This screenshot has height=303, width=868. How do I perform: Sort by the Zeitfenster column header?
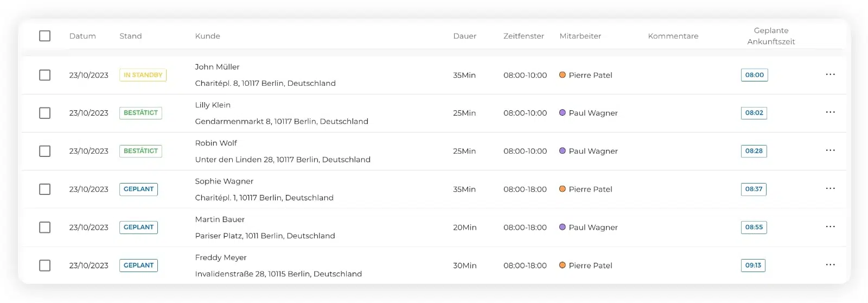524,36
